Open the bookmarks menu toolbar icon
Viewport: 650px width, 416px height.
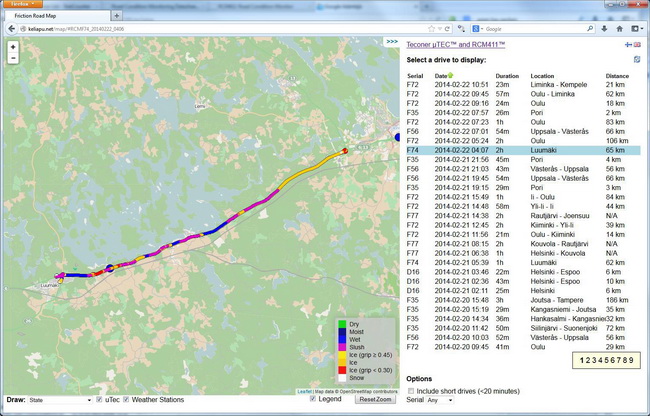coord(637,29)
